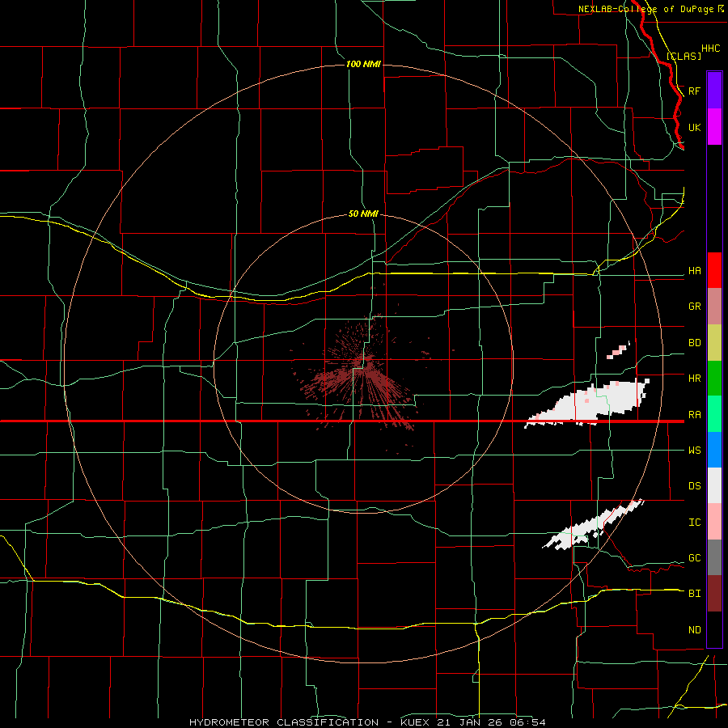Click the ND legend label
The width and height of the screenshot is (728, 728).
[x=694, y=630]
